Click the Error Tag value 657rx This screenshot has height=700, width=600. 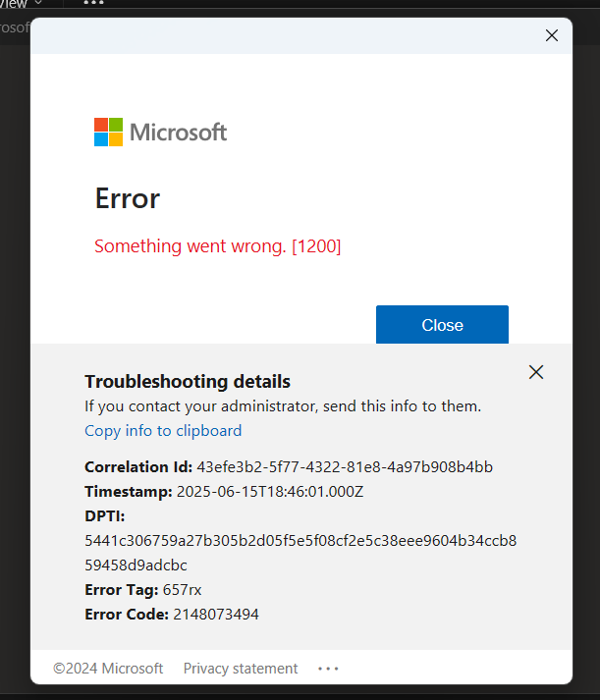tap(183, 590)
